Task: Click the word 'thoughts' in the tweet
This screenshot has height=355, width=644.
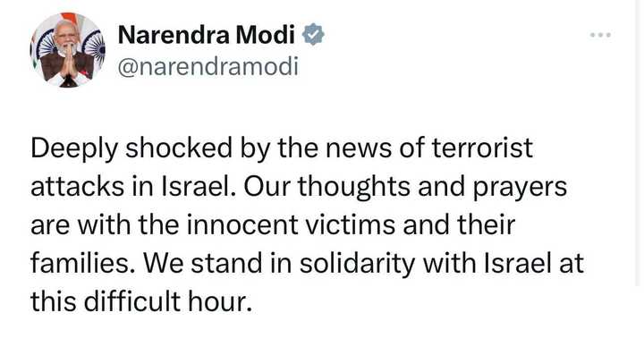Action: [354, 187]
